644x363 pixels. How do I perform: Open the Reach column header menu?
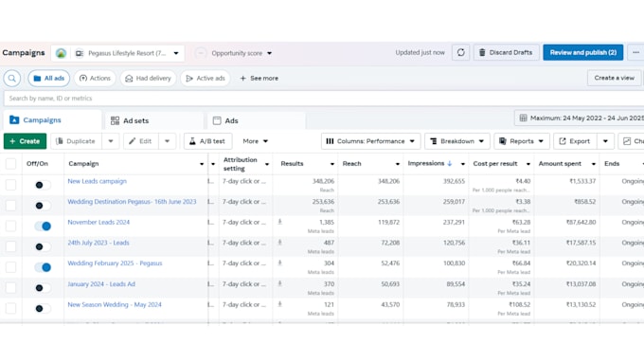397,164
